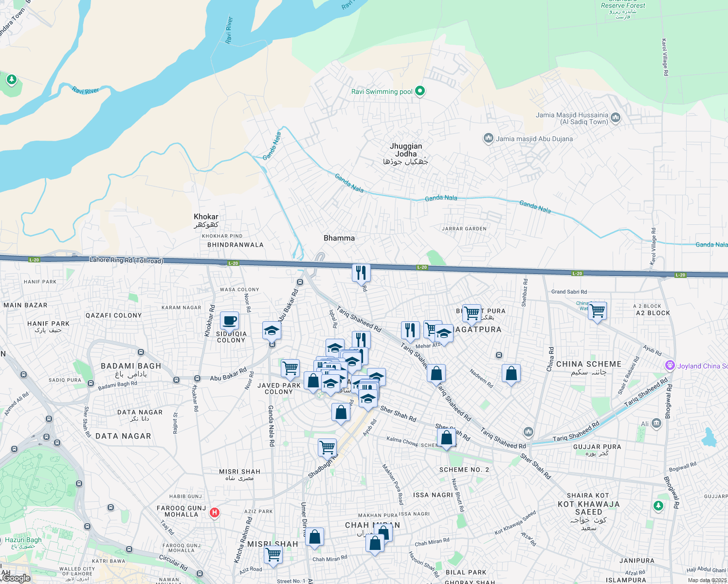
Task: Click the supermarket cart icon near Misri Shah
Action: (273, 555)
